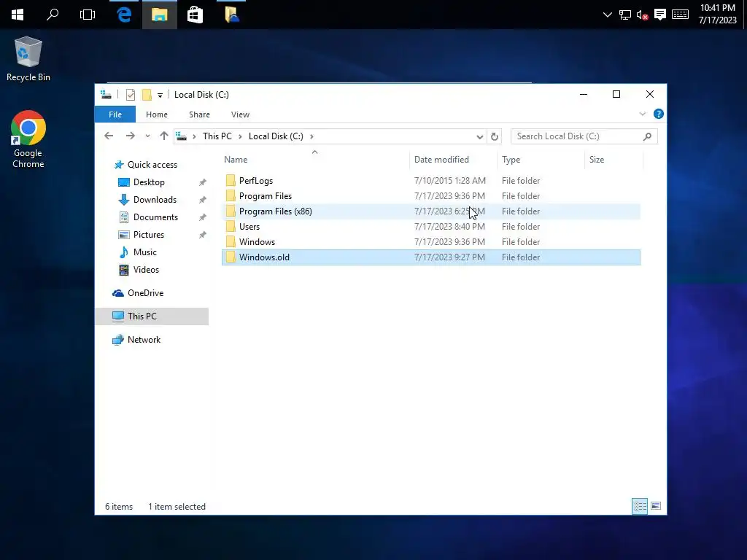Show hidden system tray icons

coord(608,15)
